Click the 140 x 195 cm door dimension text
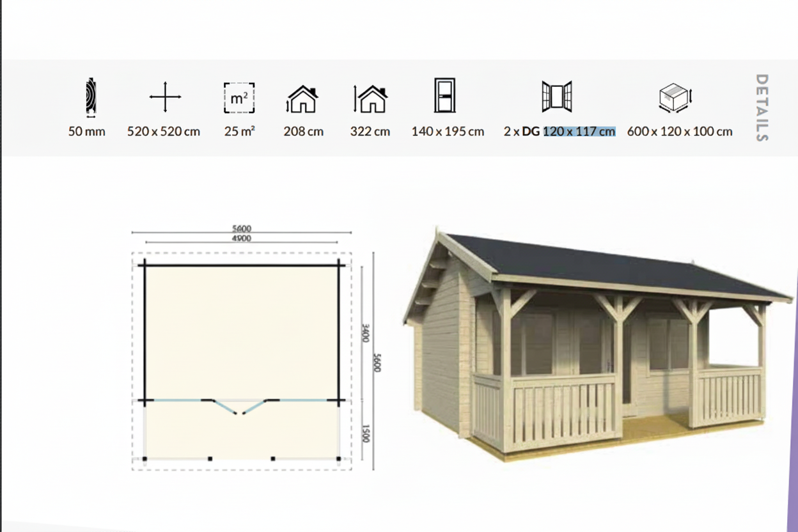Screen dimensions: 798x532 448,132
